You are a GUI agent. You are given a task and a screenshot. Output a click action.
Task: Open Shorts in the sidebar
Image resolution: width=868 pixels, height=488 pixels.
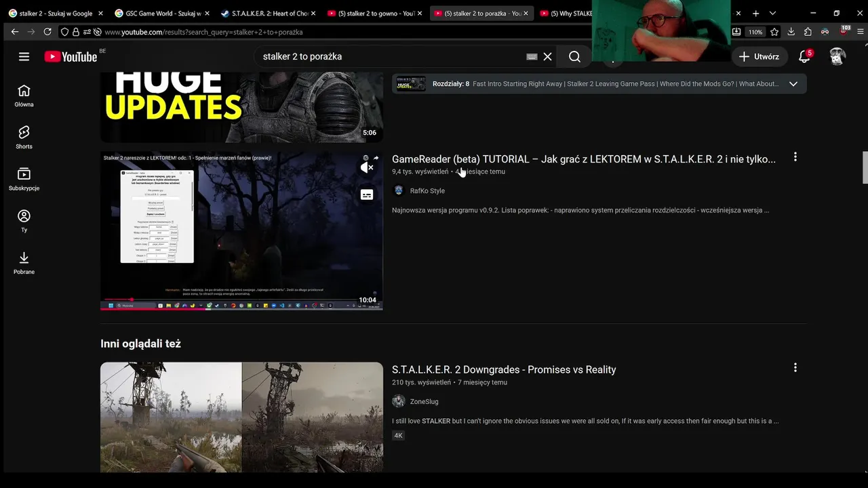24,138
